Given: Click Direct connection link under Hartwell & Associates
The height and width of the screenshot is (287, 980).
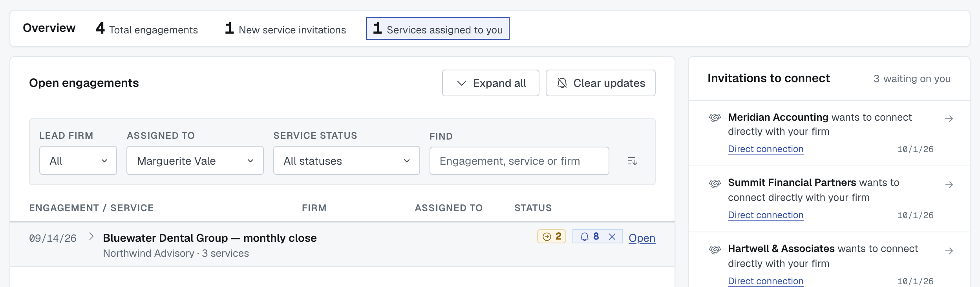Looking at the screenshot, I should coord(766,281).
